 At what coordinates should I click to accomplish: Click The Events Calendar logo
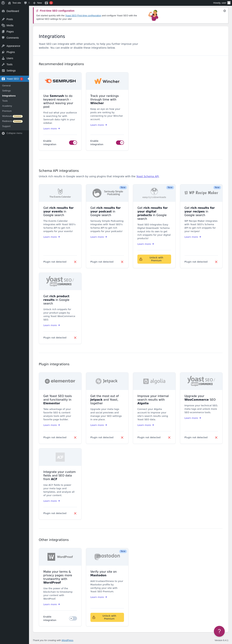click(60, 193)
